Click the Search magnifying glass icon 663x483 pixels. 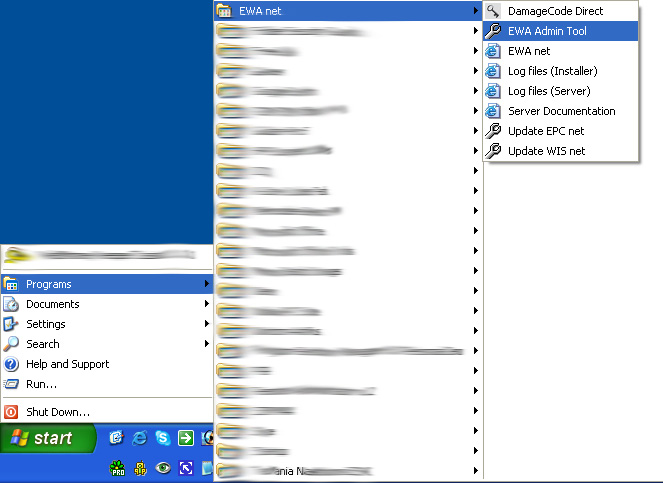tap(11, 344)
